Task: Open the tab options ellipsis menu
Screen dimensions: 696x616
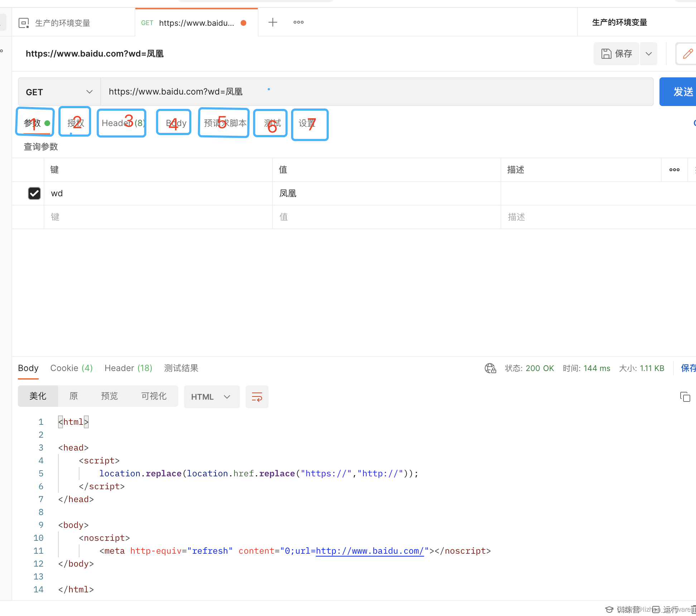Action: (299, 22)
